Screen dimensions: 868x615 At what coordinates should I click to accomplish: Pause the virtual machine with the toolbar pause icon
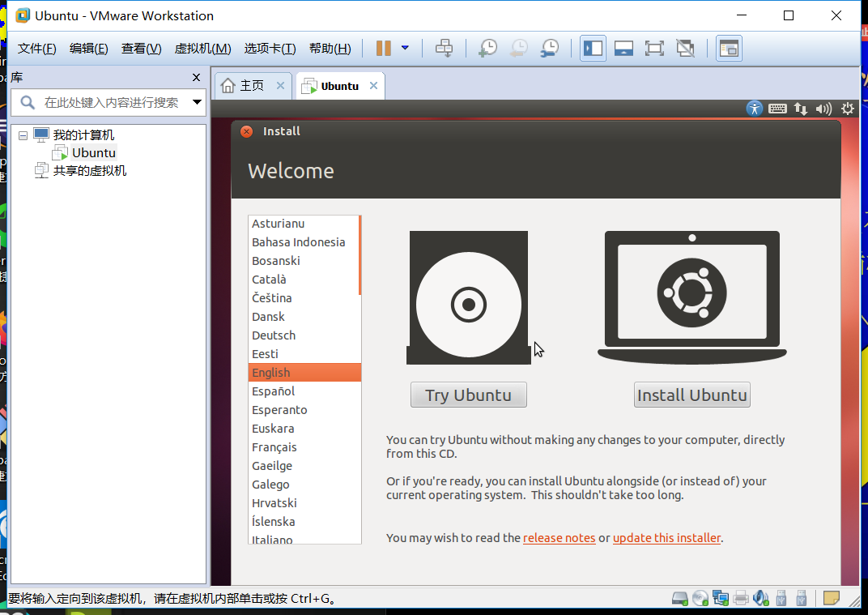383,48
